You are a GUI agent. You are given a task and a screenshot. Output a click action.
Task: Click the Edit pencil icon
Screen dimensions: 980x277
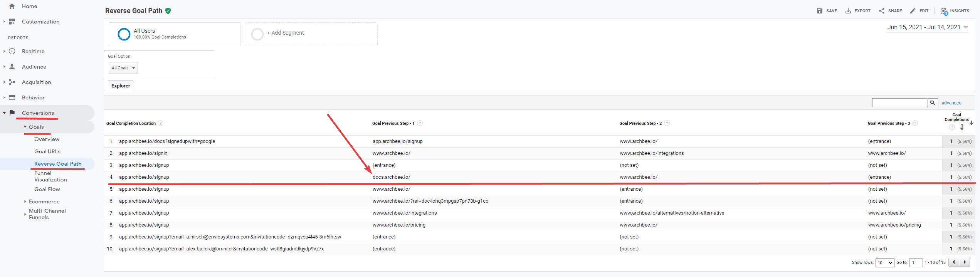pos(913,11)
